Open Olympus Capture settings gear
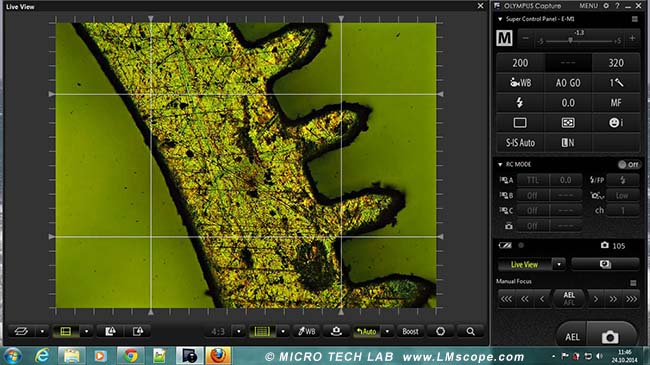 click(606, 5)
